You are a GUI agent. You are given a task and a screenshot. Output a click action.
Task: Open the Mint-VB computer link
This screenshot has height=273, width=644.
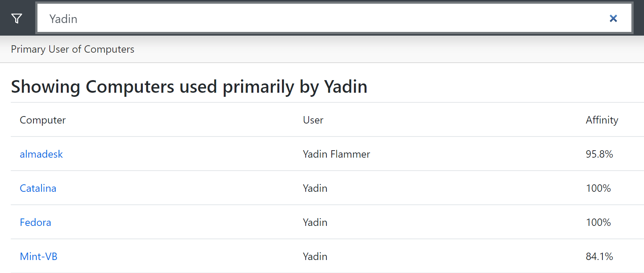[39, 257]
